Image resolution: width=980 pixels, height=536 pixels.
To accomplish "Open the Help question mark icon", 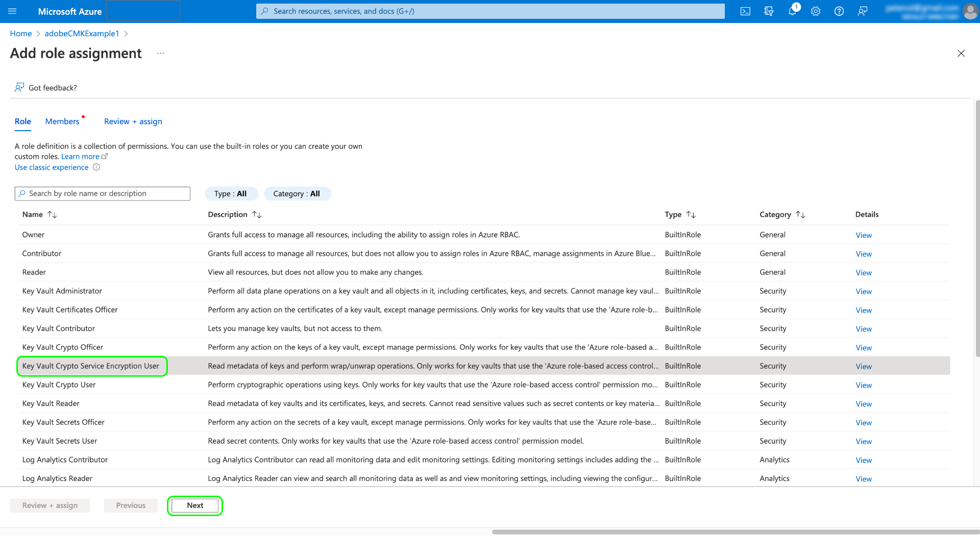I will click(x=839, y=11).
